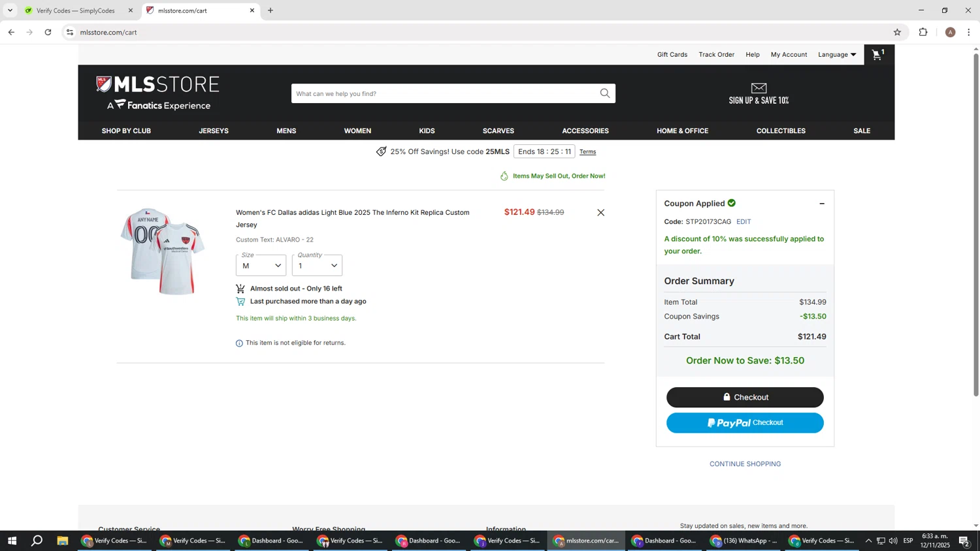
Task: Click the FC Dallas jersey thumbnail
Action: pos(163,251)
